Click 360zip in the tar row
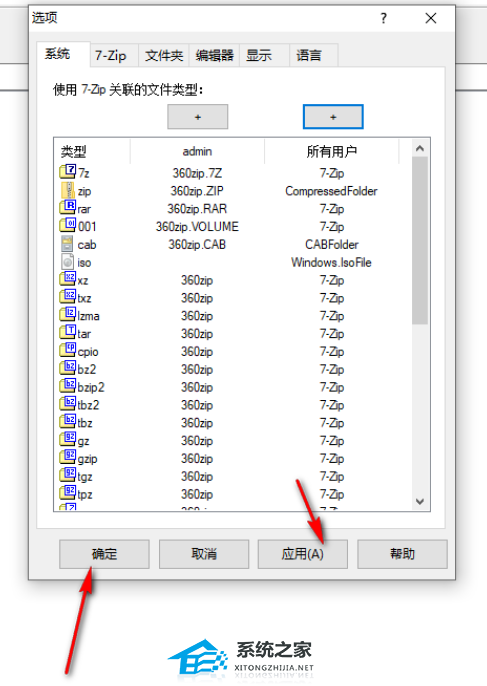Screen dimensions: 487x686 click(197, 334)
